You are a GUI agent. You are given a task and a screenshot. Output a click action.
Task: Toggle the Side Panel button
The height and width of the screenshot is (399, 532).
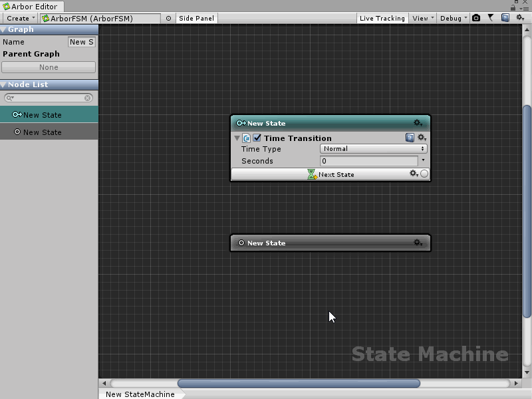(197, 19)
